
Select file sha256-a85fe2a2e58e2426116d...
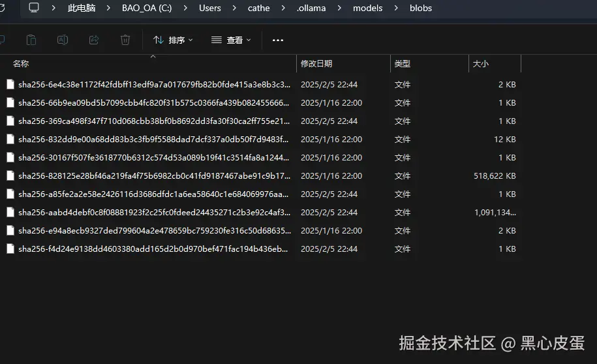tap(153, 194)
